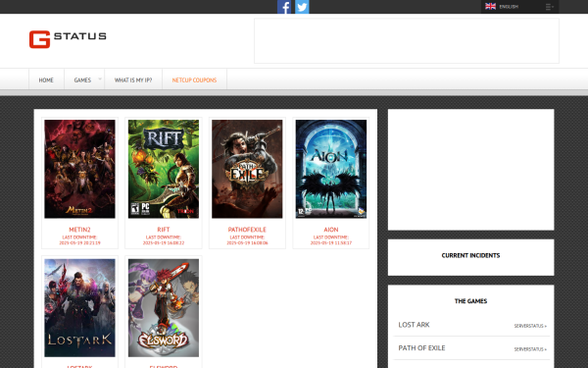This screenshot has width=588, height=368.
Task: Click the Aion cover image
Action: click(331, 169)
